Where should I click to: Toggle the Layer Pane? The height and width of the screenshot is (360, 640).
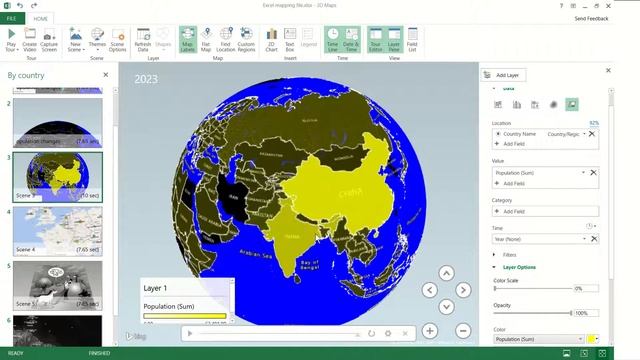point(394,40)
